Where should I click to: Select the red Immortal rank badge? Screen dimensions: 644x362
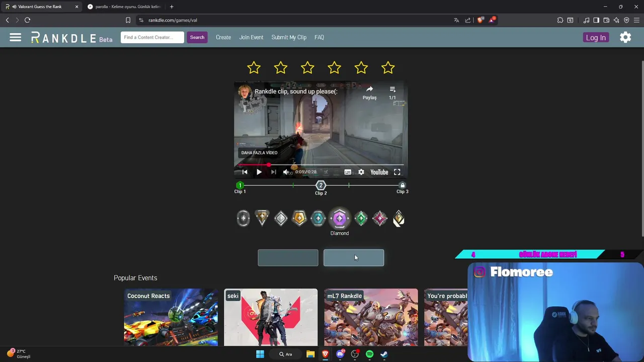(x=380, y=218)
